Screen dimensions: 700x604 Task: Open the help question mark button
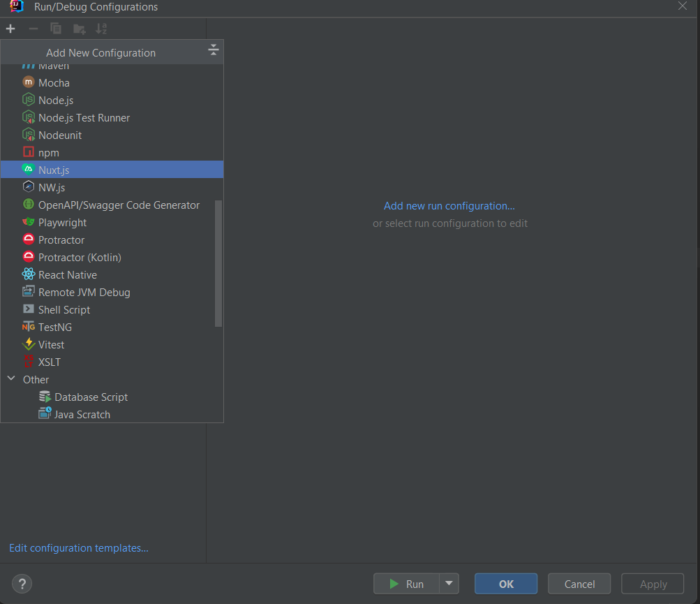(22, 584)
